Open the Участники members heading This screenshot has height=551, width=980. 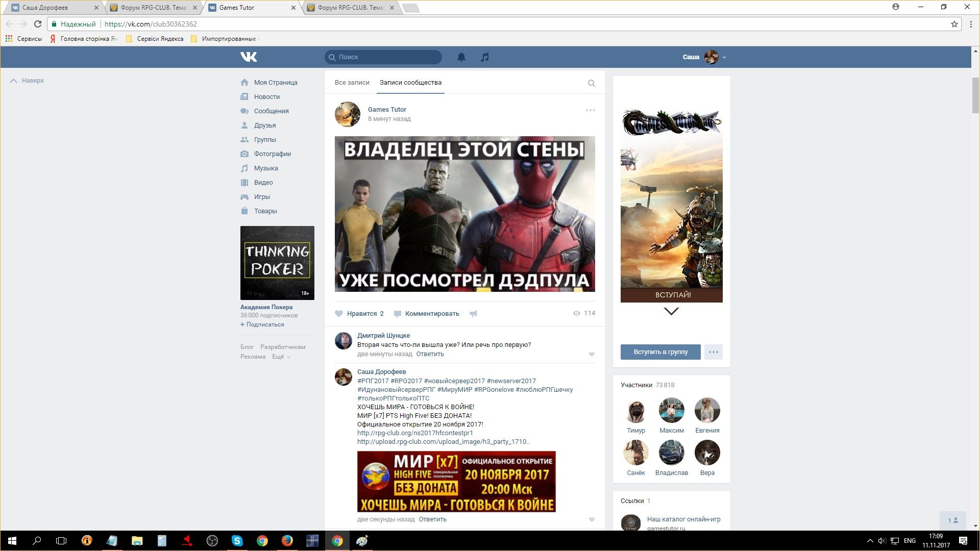pos(636,385)
